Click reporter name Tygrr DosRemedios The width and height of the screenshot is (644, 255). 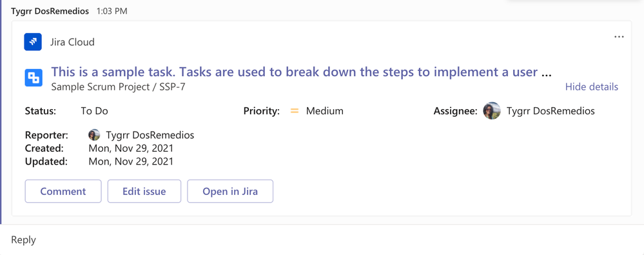(150, 136)
